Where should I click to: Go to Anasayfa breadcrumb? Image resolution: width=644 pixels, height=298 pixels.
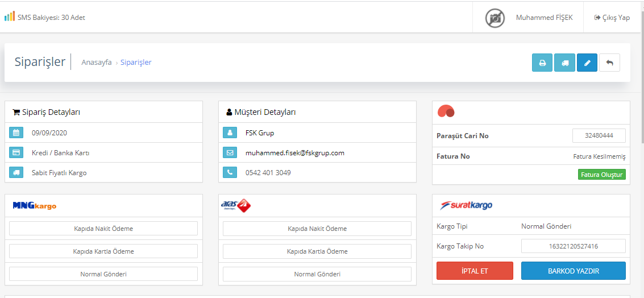[97, 63]
